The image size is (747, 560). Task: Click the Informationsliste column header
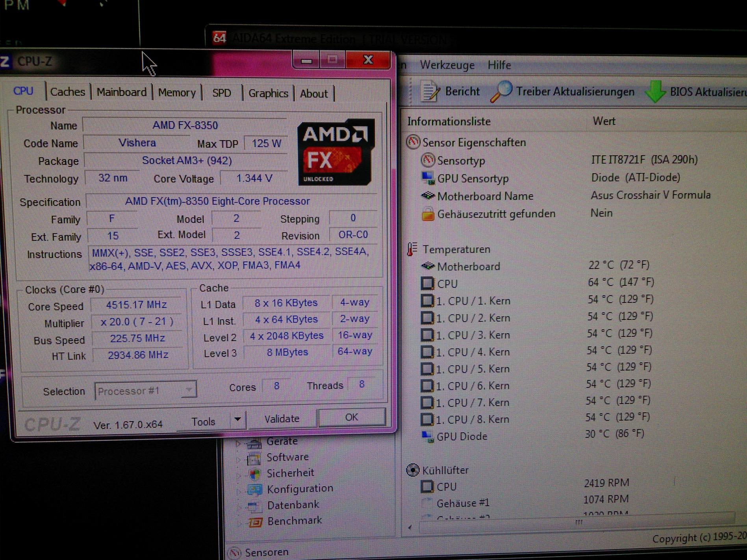(449, 121)
